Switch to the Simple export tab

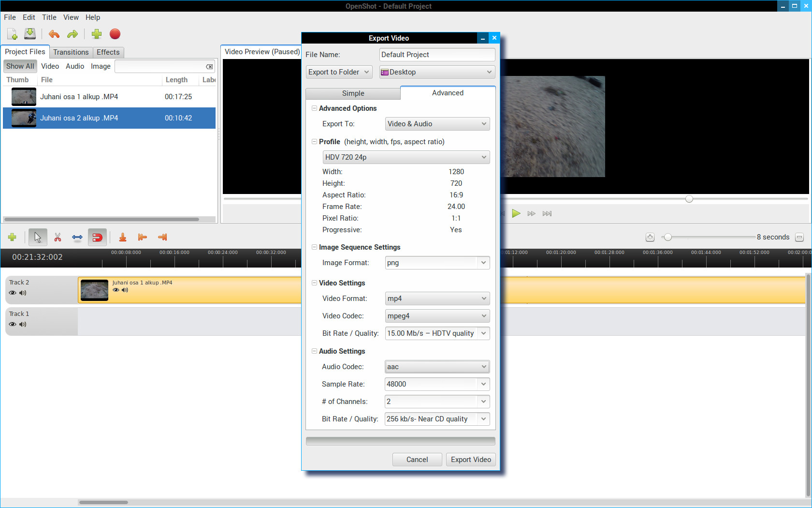(353, 93)
